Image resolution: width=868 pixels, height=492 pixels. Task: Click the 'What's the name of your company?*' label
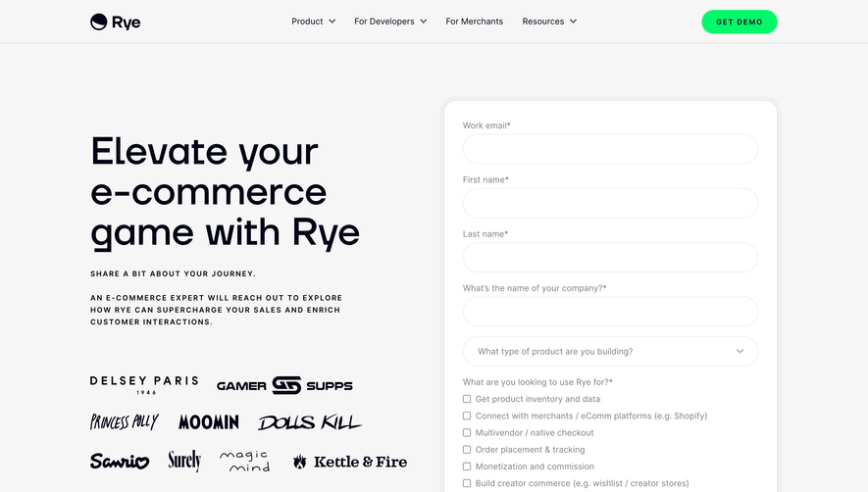click(x=535, y=288)
